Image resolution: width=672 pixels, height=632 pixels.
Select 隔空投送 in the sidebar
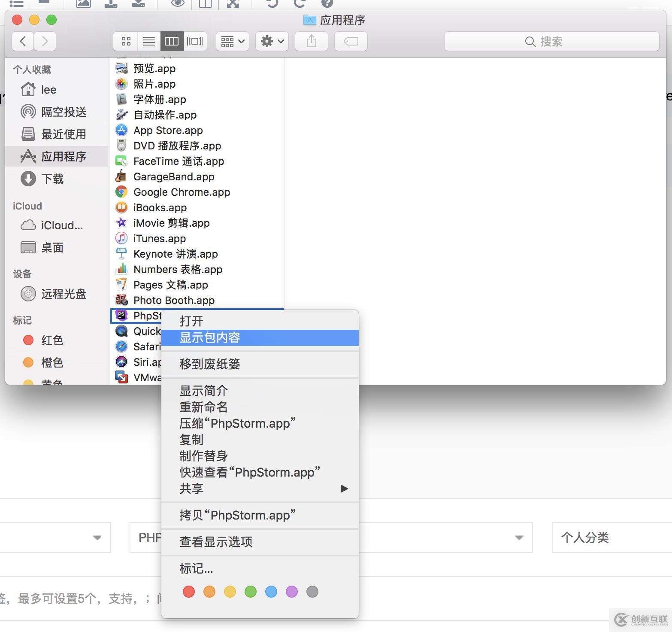tap(57, 112)
